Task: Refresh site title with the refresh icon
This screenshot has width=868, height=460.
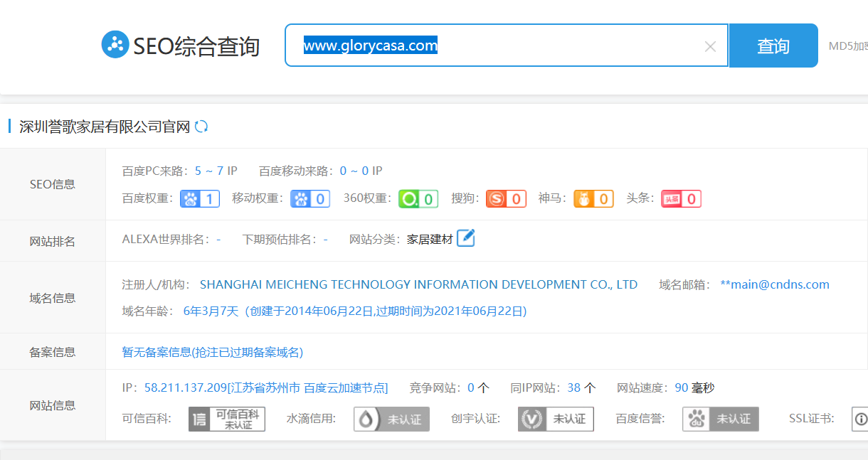Action: (201, 127)
